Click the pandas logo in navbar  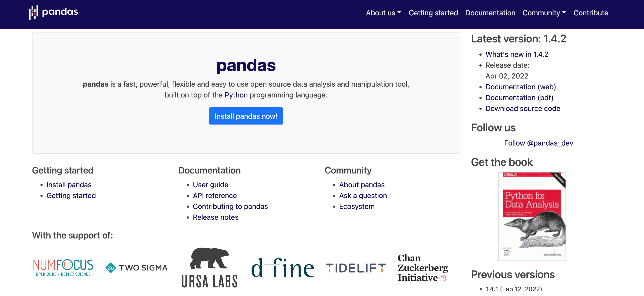(53, 12)
